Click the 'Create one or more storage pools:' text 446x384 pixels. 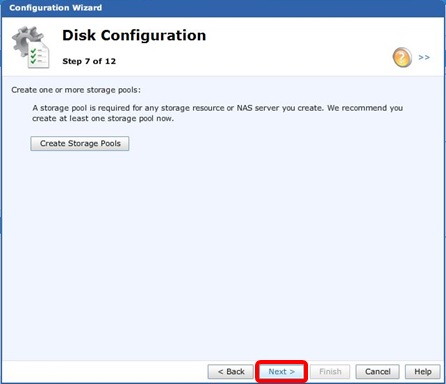pos(76,90)
